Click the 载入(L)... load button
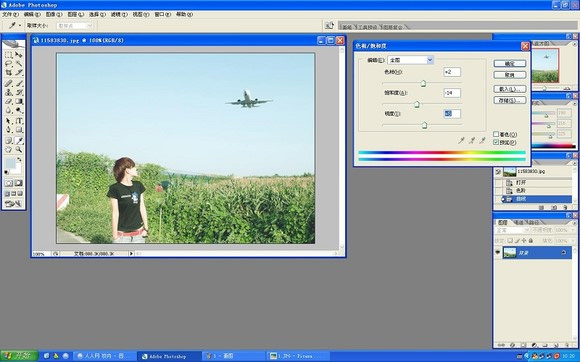580x362 pixels. tap(510, 89)
